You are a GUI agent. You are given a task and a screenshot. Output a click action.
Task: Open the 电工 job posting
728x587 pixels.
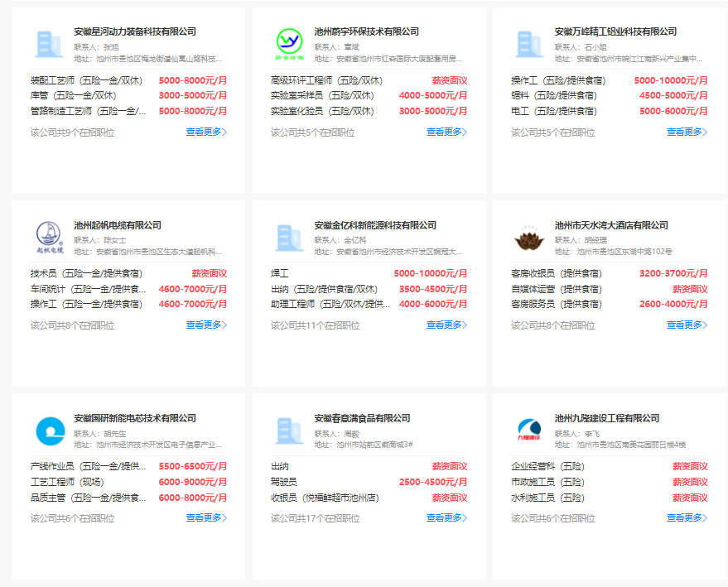point(554,112)
